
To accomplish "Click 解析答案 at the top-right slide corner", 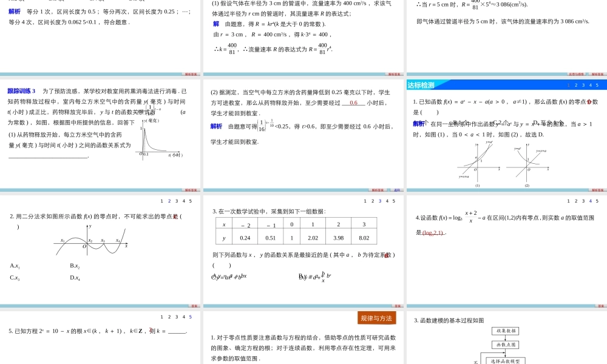I will pos(598,73).
